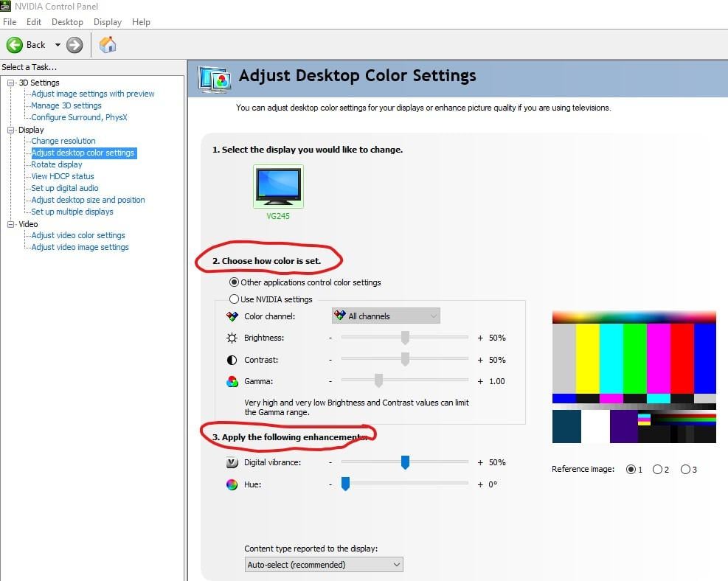Open Manage 3D settings task
Viewport: 728px width, 581px height.
(66, 105)
